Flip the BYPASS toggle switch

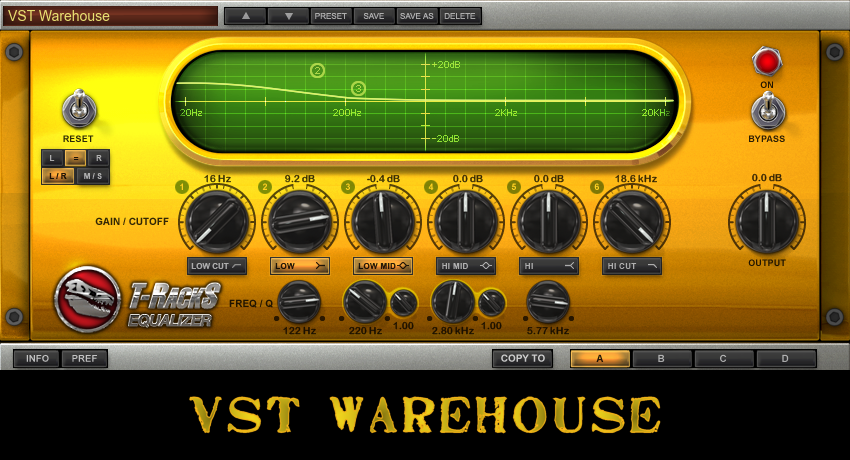coord(767,111)
